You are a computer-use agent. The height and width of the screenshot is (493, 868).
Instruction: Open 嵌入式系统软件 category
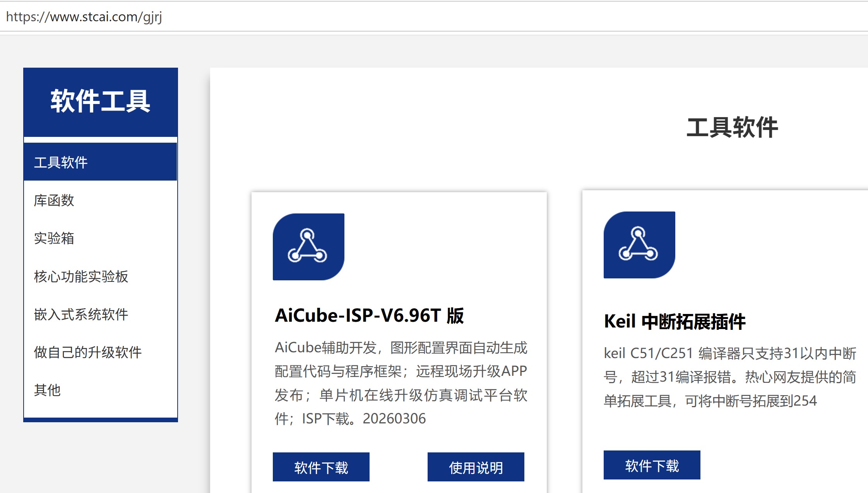coord(82,315)
